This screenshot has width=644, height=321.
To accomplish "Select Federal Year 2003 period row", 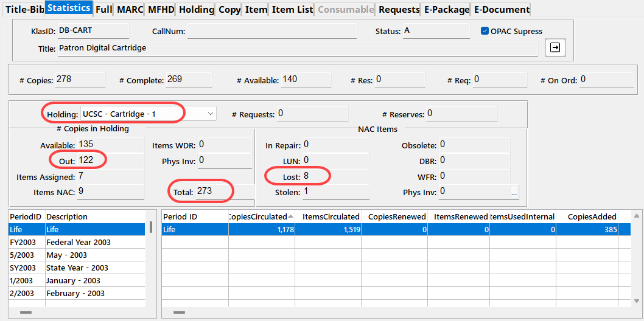I will coord(78,242).
